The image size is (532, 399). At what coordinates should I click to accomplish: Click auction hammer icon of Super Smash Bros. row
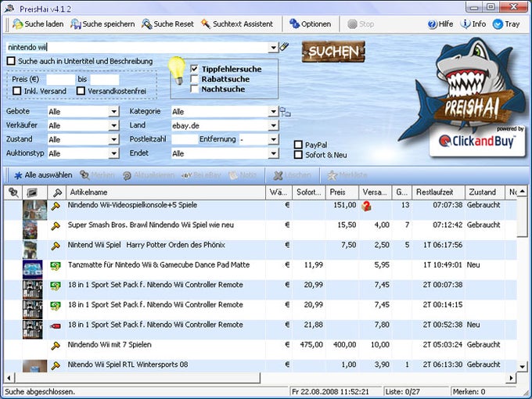point(56,226)
